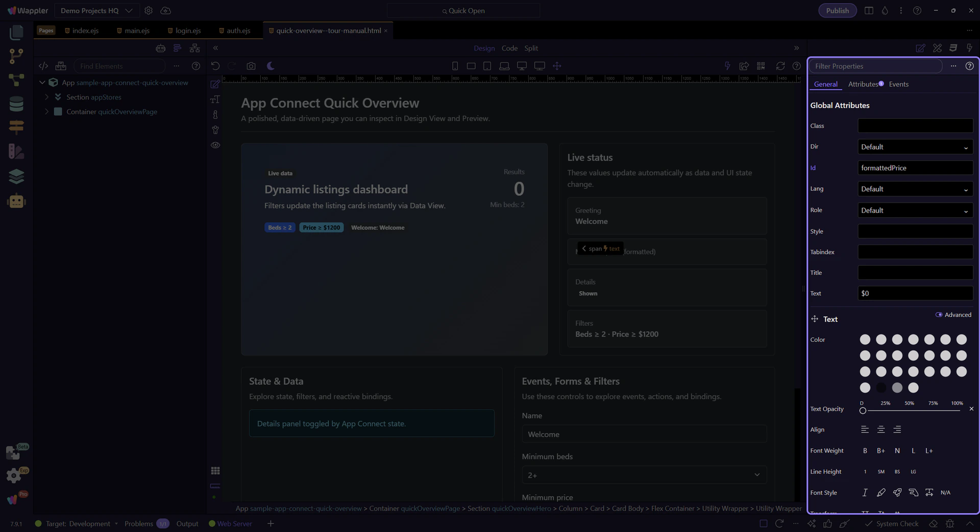Click the Publish button

(x=837, y=11)
